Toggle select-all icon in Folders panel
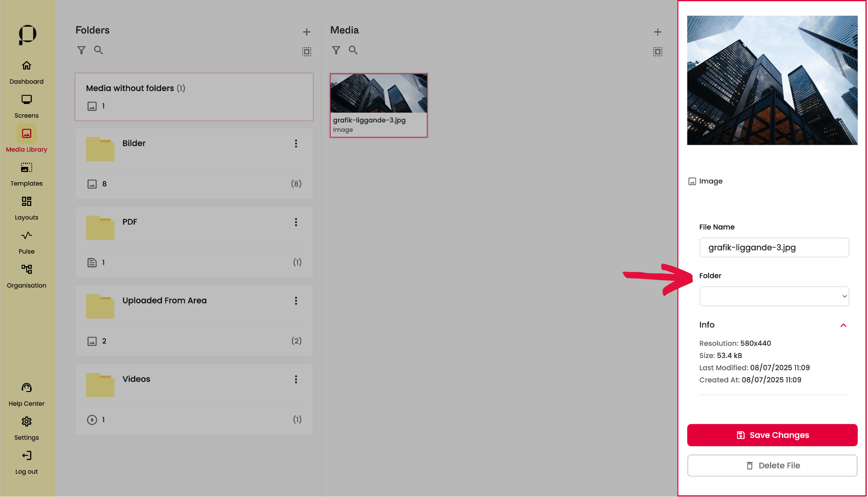Screen dimensions: 868x497 [306, 52]
